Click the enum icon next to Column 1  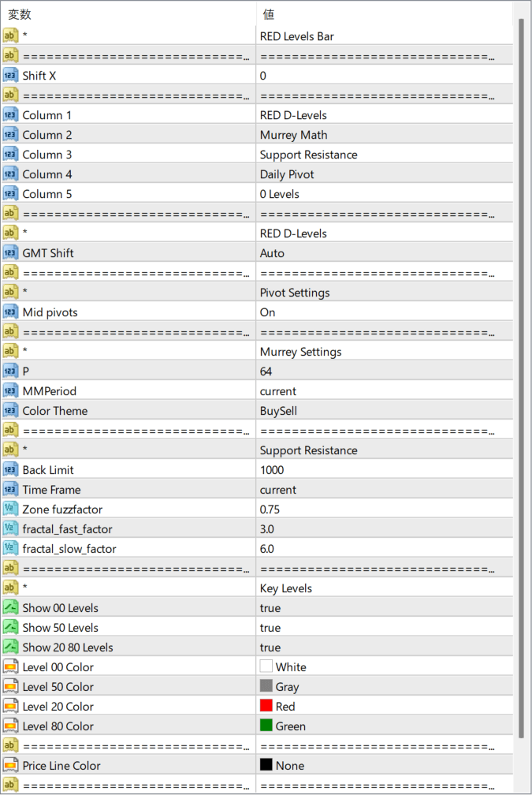click(x=10, y=115)
